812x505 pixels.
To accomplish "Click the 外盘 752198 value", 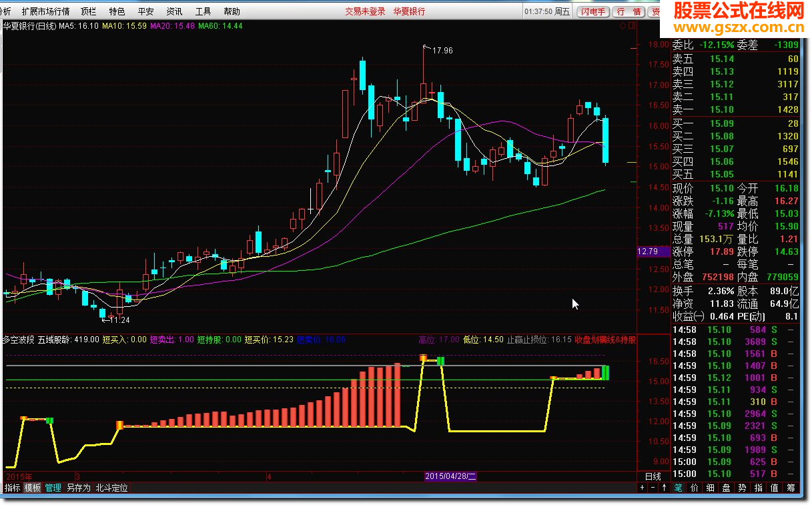I will [x=703, y=277].
